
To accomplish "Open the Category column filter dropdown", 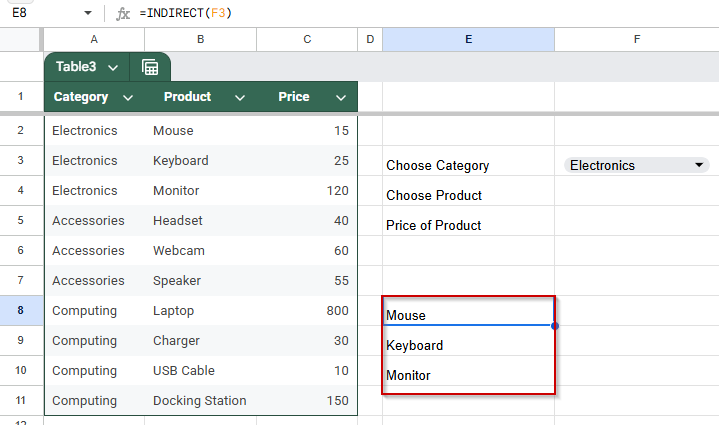I will [128, 97].
